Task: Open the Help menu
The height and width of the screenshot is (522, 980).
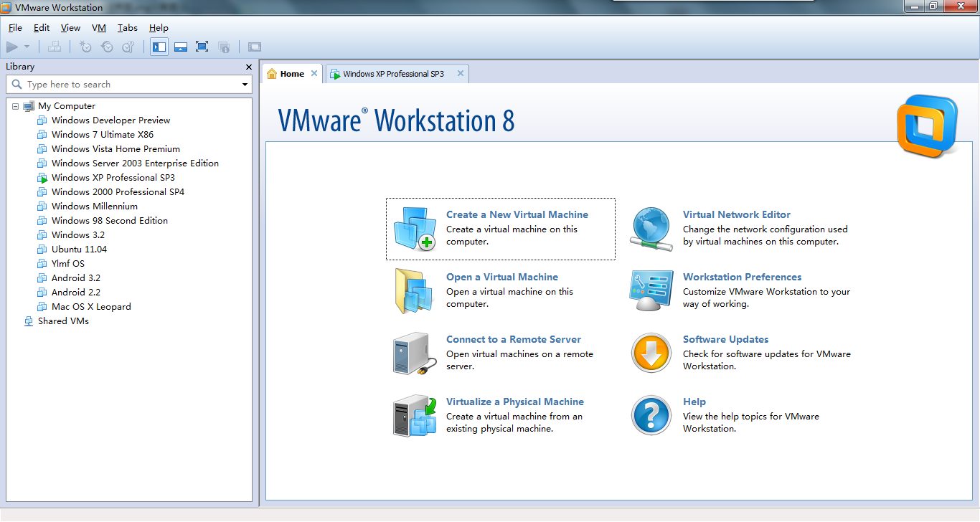Action: 159,28
